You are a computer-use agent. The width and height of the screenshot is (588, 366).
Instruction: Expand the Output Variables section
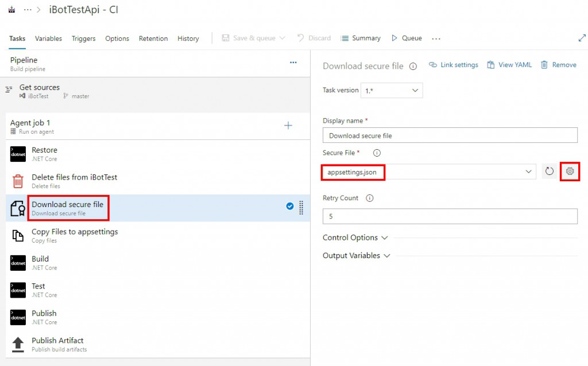point(356,256)
